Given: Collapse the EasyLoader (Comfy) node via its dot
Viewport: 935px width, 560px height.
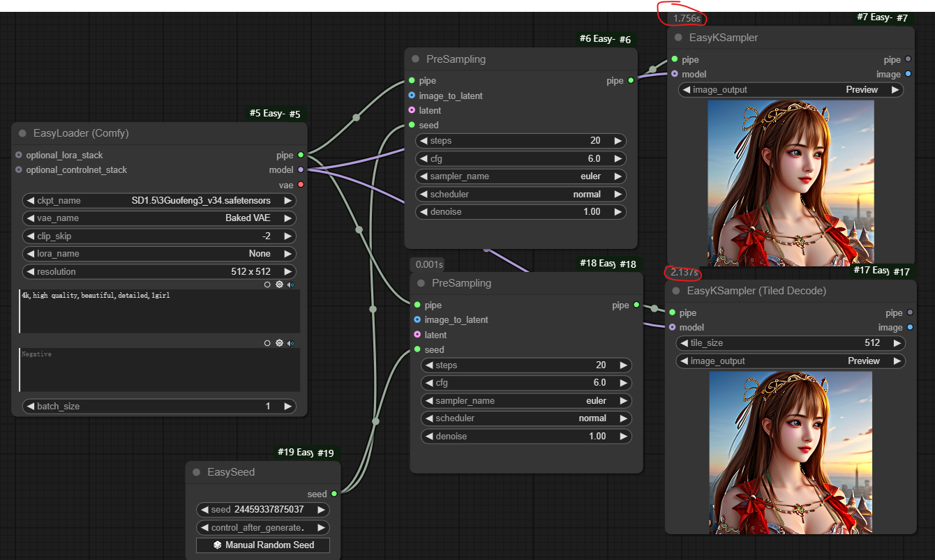Looking at the screenshot, I should tap(23, 133).
